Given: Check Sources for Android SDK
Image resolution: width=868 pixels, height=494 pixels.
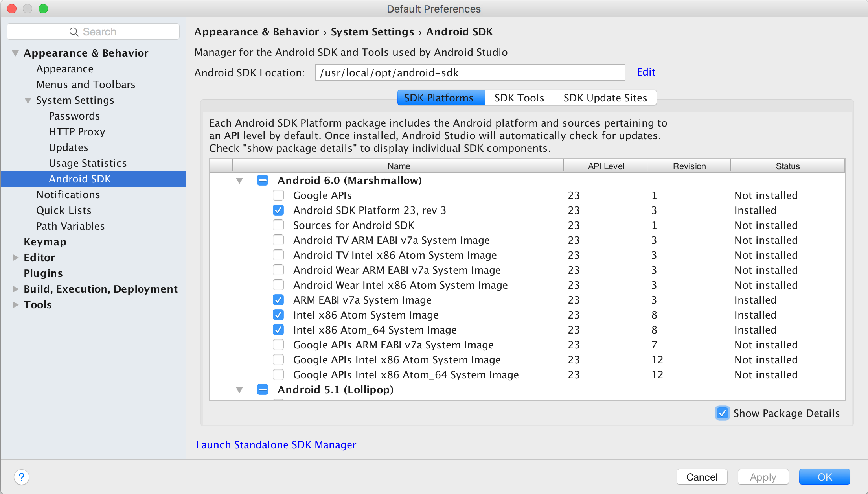Looking at the screenshot, I should 278,225.
